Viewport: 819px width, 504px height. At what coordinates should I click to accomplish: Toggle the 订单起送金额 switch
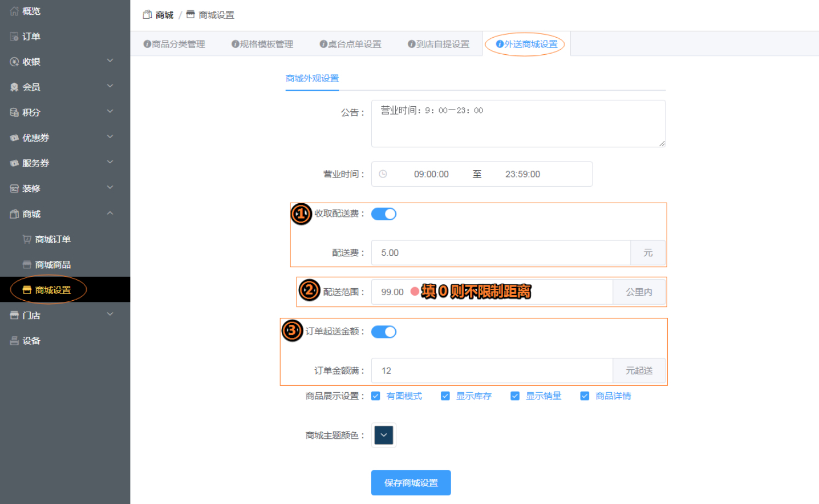click(x=384, y=332)
